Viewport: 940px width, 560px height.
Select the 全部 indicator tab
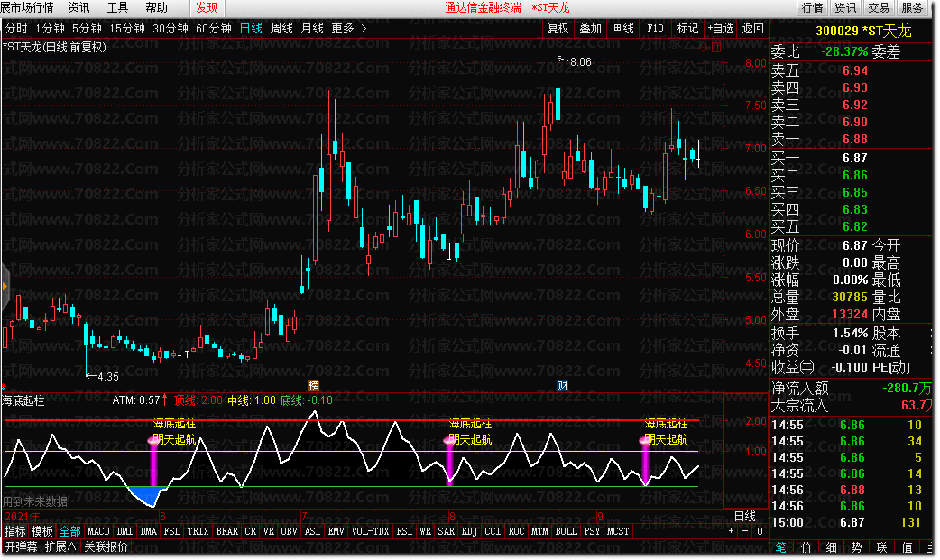[69, 530]
